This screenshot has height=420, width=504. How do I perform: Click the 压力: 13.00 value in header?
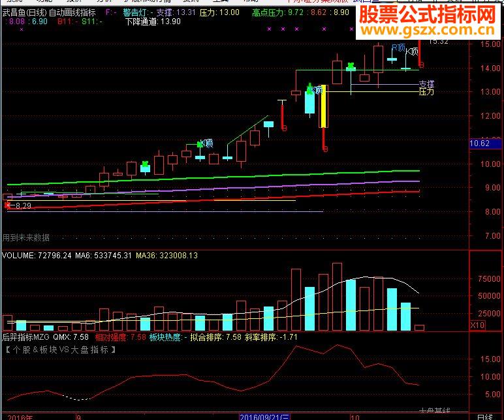tap(219, 12)
